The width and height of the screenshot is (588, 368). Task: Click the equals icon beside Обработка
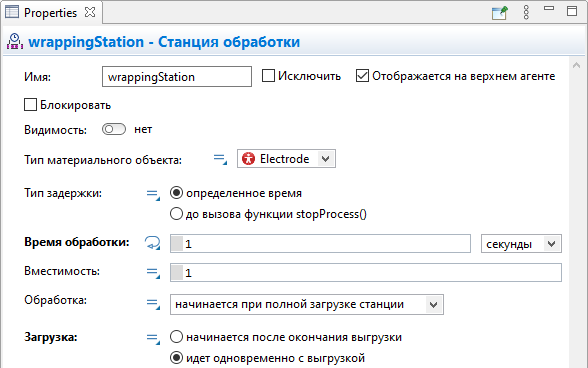[x=153, y=303]
